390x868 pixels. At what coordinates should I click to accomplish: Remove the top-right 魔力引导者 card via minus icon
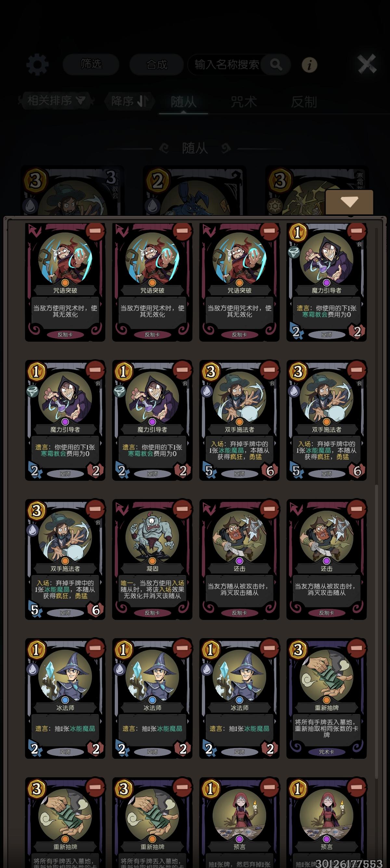point(356,231)
